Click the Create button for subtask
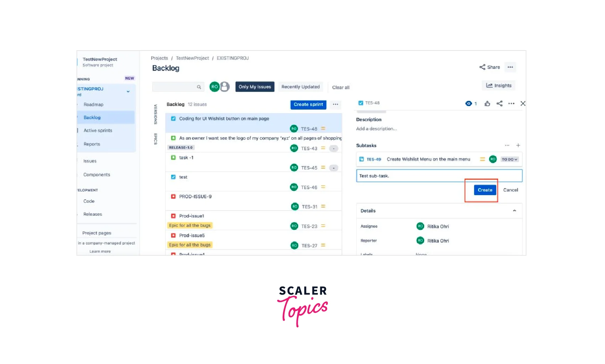Image resolution: width=605 pixels, height=364 pixels. click(x=485, y=190)
